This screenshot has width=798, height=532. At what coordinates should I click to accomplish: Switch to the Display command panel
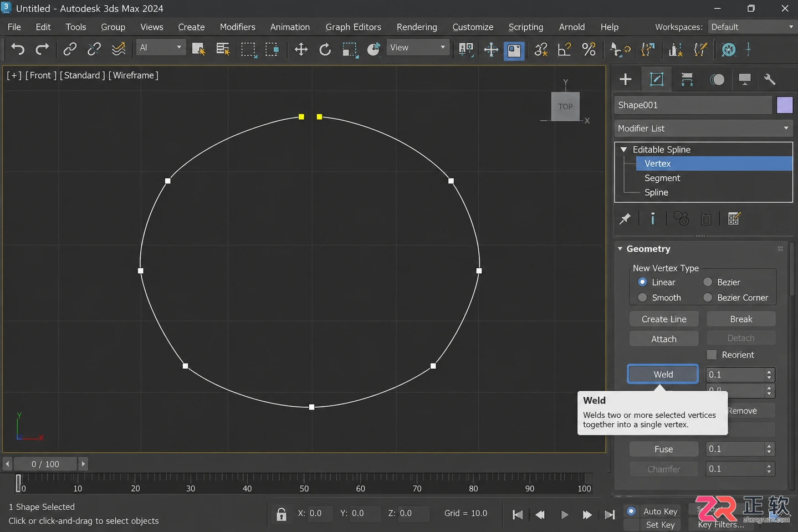[x=745, y=79]
